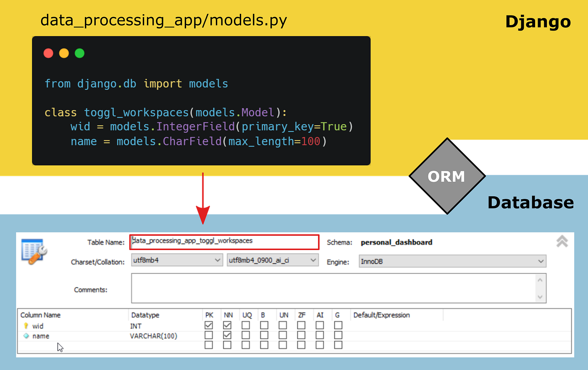
Task: Click the NN column header
Action: click(228, 315)
